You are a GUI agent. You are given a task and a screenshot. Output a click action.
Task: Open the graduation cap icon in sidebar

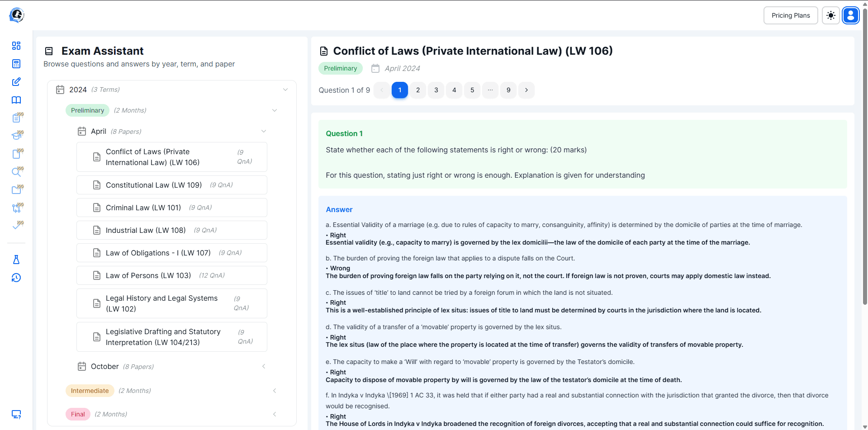[17, 135]
